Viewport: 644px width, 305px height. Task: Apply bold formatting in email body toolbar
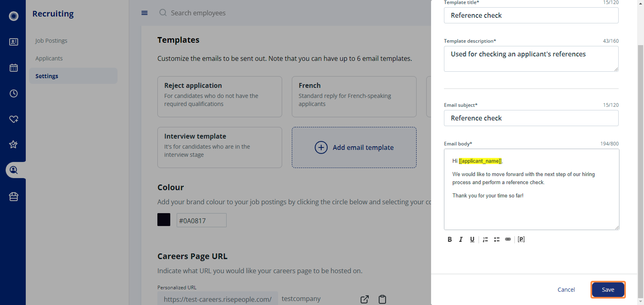point(450,239)
